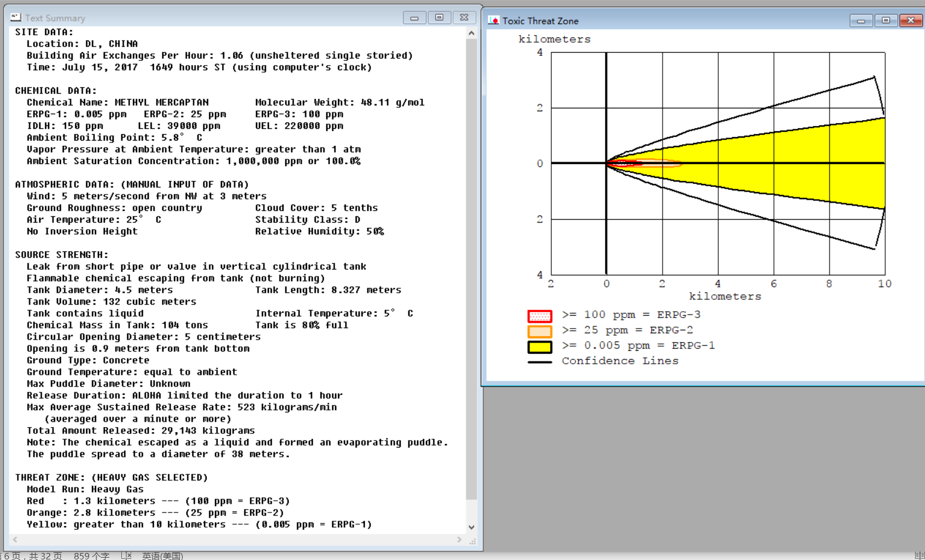The width and height of the screenshot is (925, 560).
Task: Click the 'Orange: 2.8 kilometers' threat line
Action: pos(155,513)
